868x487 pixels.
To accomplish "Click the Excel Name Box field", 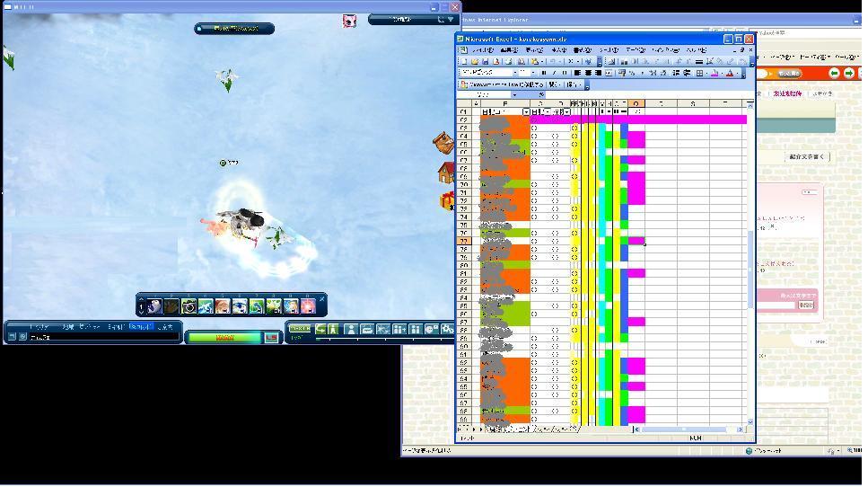I will coord(485,94).
